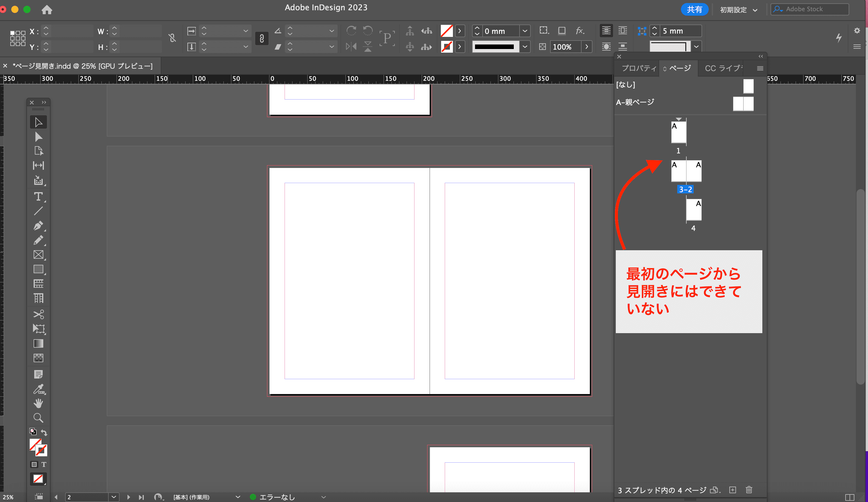Click the effects fx icon
The height and width of the screenshot is (502, 868).
[x=580, y=31]
